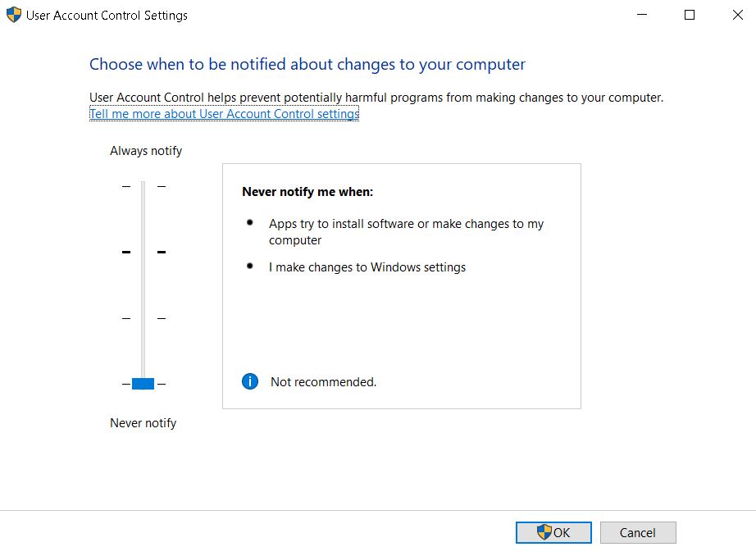Click the UAC shield icon in title bar
The height and width of the screenshot is (556, 756).
(14, 15)
